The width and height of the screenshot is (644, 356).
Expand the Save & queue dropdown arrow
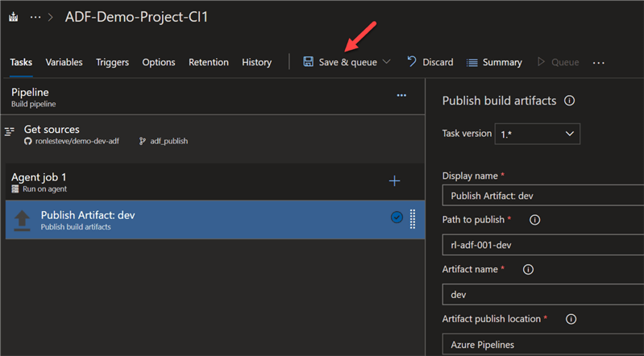[x=387, y=62]
